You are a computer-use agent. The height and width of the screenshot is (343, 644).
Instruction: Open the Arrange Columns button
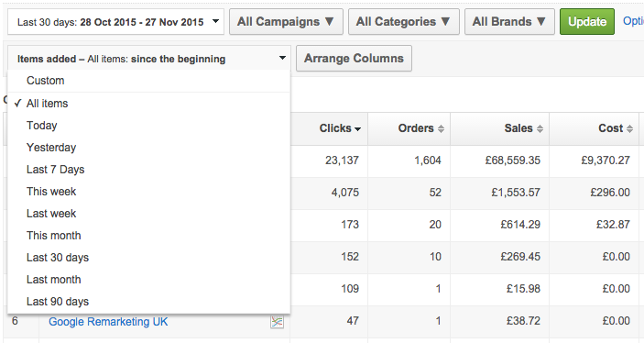354,59
